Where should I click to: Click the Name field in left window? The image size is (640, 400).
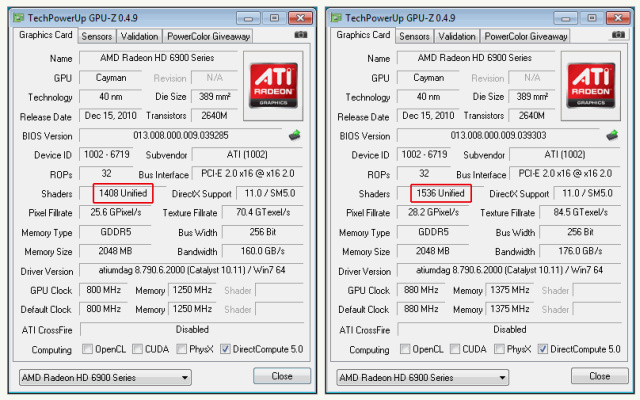(x=158, y=58)
